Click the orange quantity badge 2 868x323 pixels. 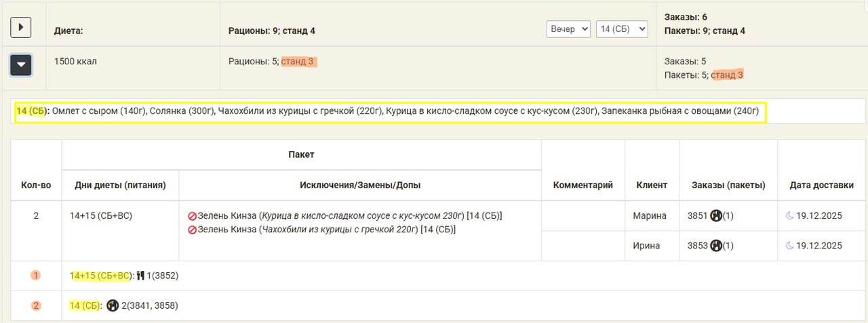point(36,305)
